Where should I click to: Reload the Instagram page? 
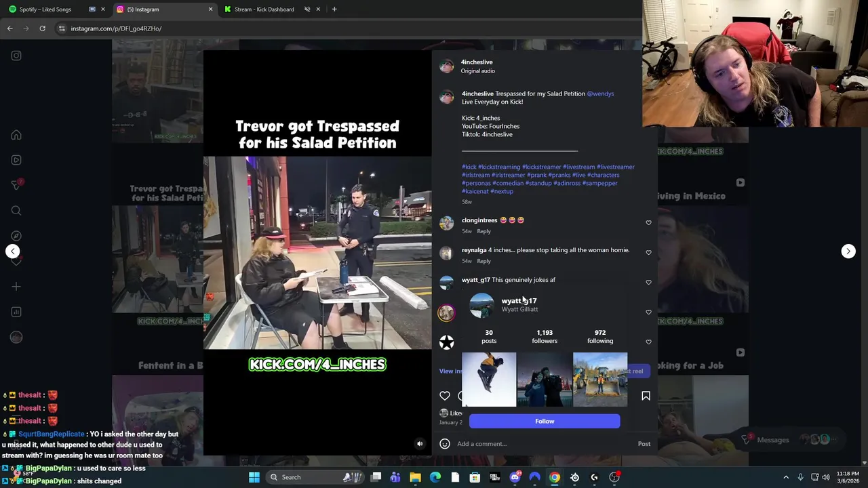click(42, 28)
